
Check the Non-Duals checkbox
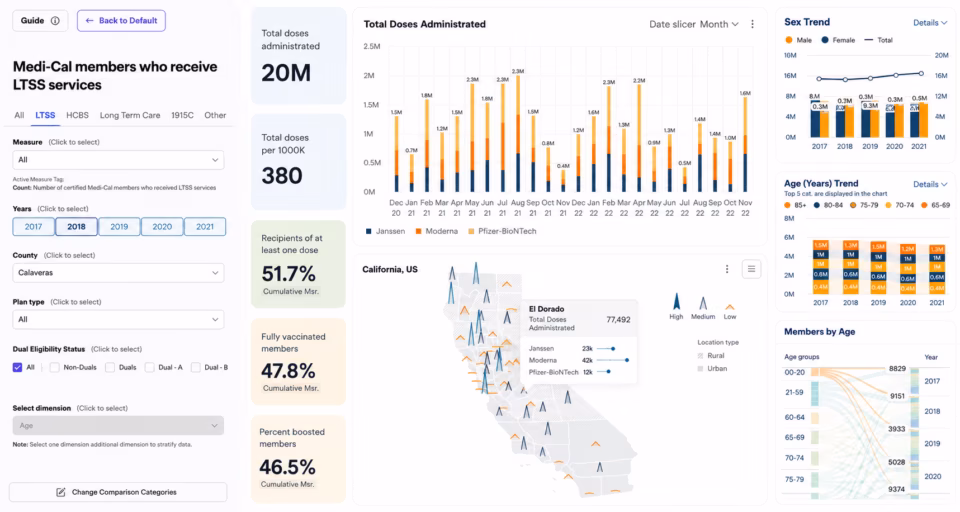point(54,367)
